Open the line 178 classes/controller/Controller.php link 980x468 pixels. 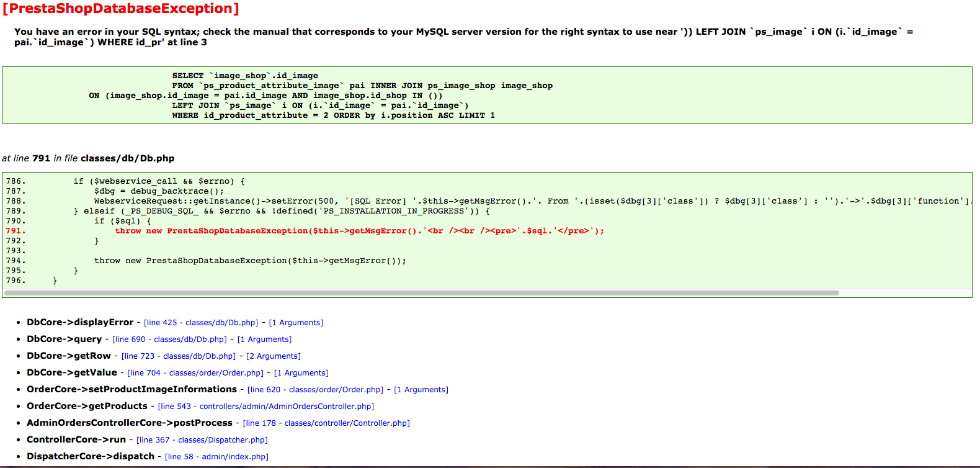click(x=326, y=423)
